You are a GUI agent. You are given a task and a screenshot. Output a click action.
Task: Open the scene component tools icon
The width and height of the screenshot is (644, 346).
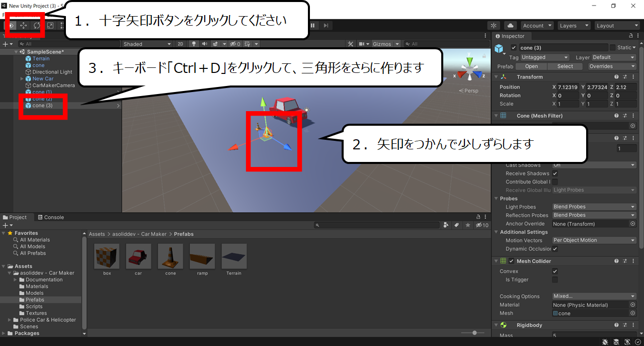pos(351,44)
